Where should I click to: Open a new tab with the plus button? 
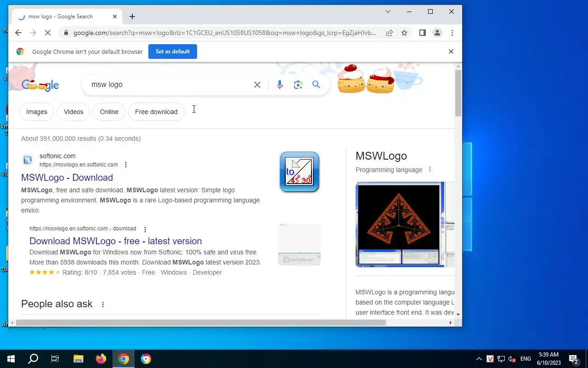132,17
